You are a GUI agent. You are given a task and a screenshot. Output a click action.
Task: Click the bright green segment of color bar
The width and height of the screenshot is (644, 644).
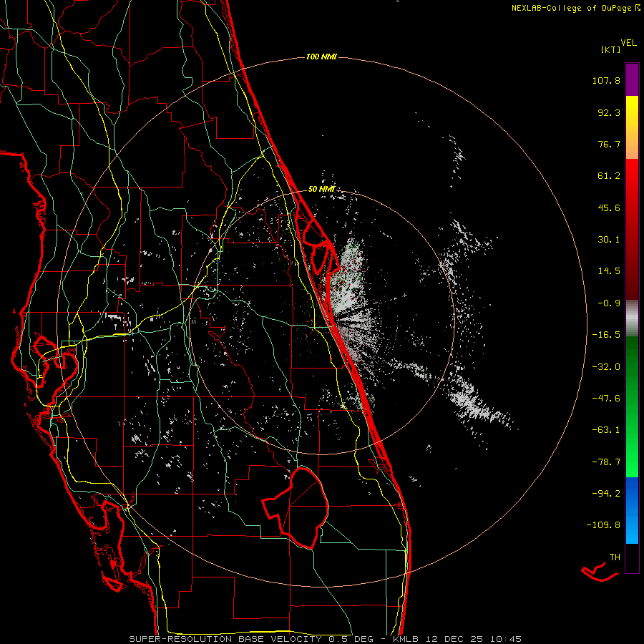pyautogui.click(x=632, y=406)
